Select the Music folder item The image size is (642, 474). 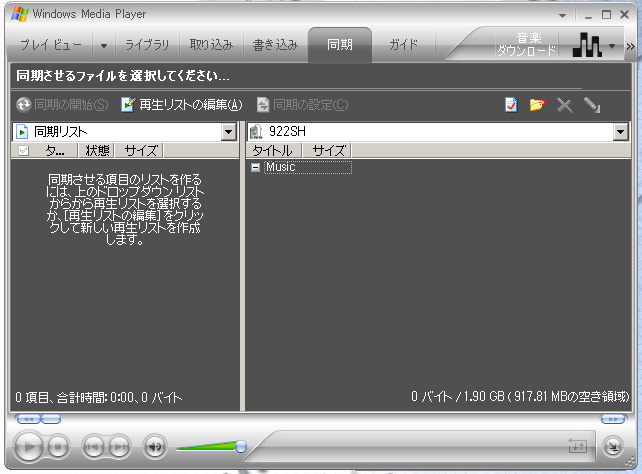point(307,167)
